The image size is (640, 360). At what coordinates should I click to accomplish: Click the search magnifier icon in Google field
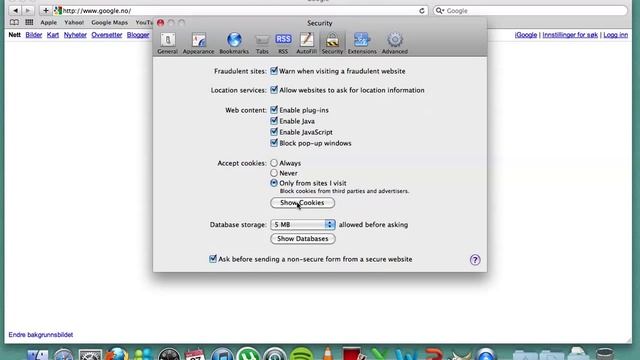point(439,11)
